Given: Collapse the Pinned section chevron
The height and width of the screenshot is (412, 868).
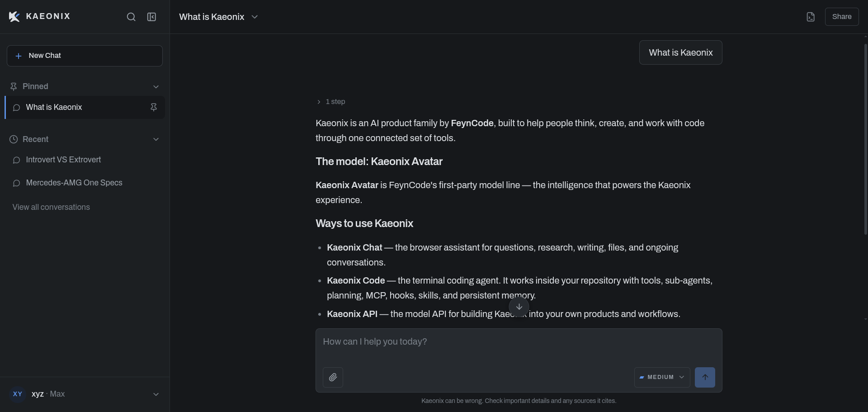Looking at the screenshot, I should pos(156,86).
